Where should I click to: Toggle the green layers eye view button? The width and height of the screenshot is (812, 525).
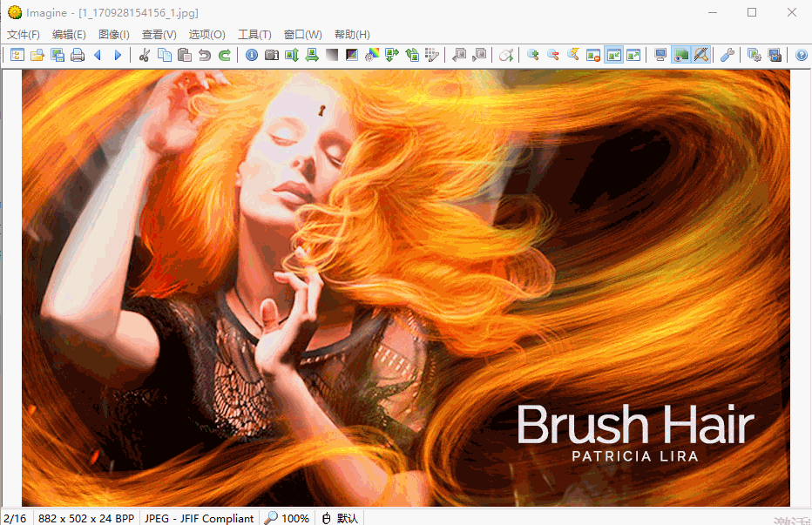(680, 55)
